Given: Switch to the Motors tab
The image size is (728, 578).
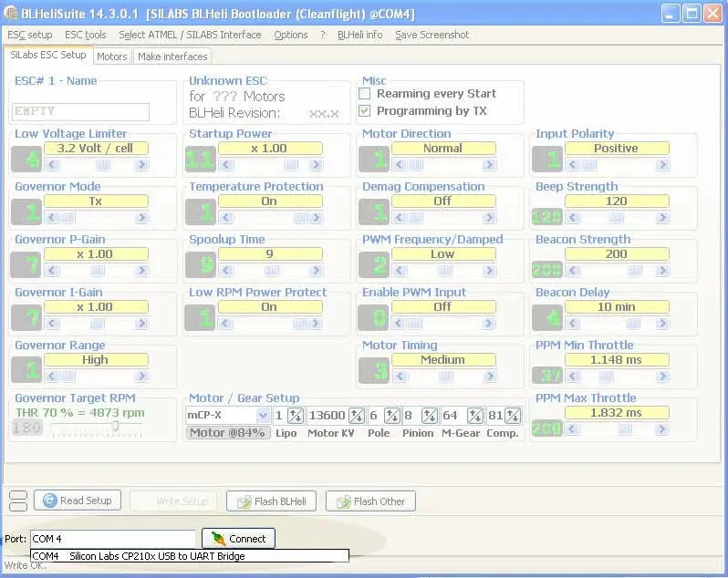Looking at the screenshot, I should 111,57.
